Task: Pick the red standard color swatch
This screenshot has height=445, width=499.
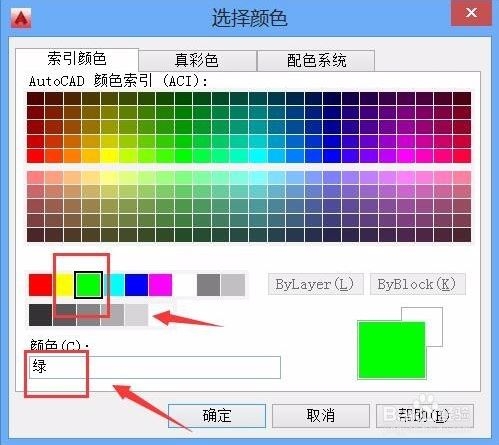Action: tap(40, 285)
